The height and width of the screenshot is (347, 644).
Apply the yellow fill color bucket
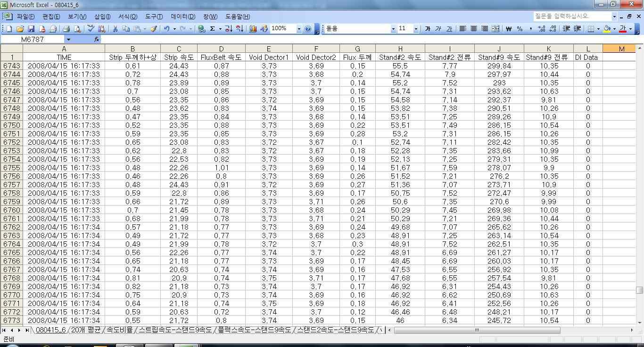click(607, 29)
